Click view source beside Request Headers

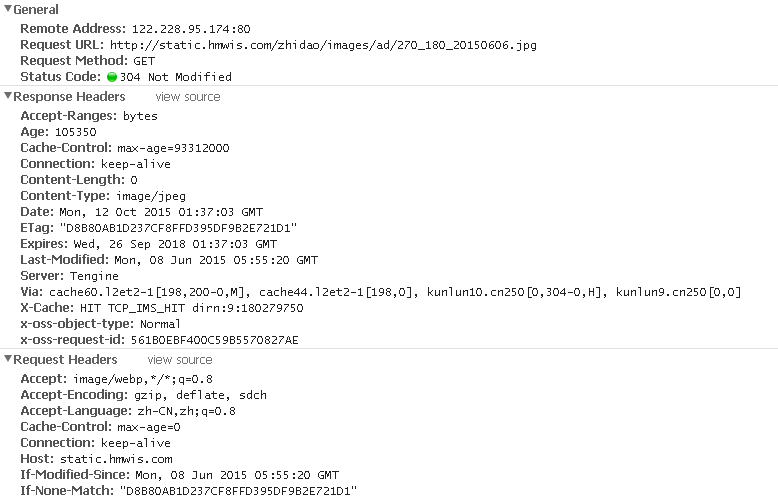(x=180, y=360)
